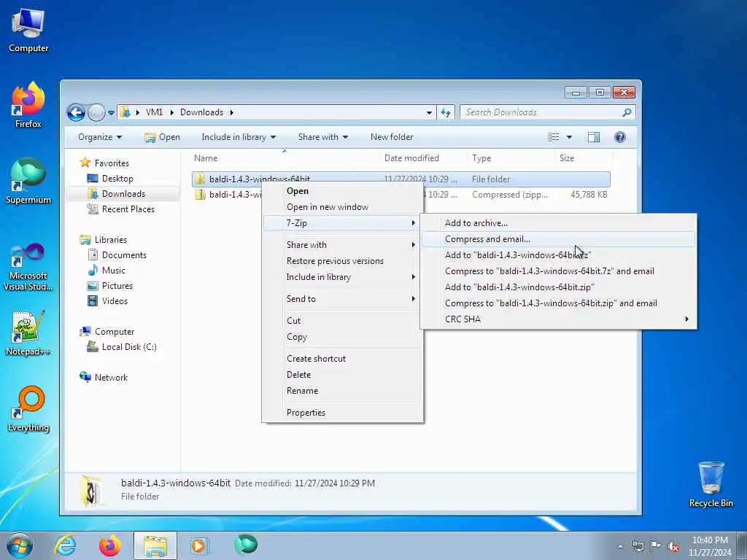Select Restore previous versions
Screen dimensions: 747x560
343,261
